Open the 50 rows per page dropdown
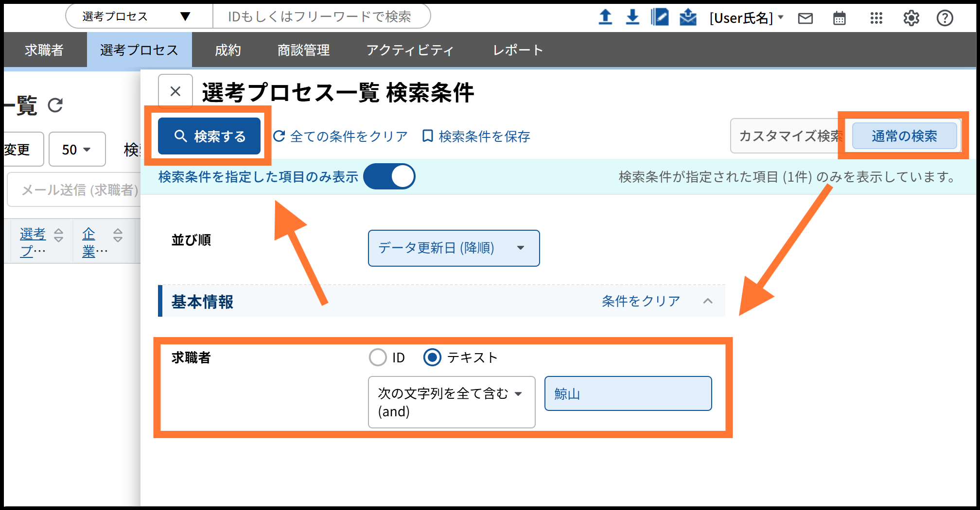 (x=77, y=150)
